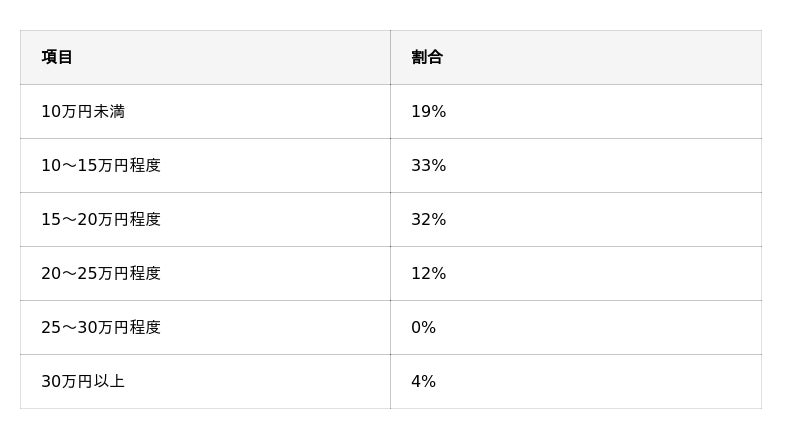800x439 pixels.
Task: Select the 15～20万円程度 cell
Action: (x=205, y=220)
